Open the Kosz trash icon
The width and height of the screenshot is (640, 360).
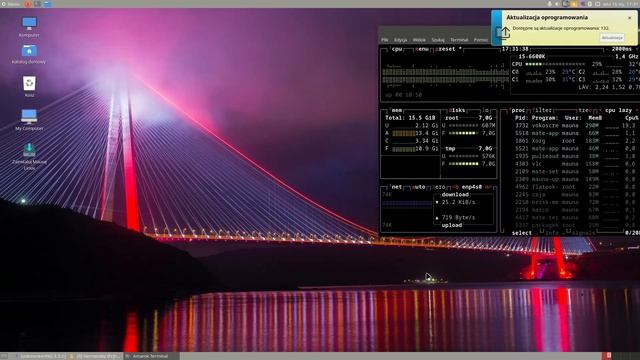[29, 86]
